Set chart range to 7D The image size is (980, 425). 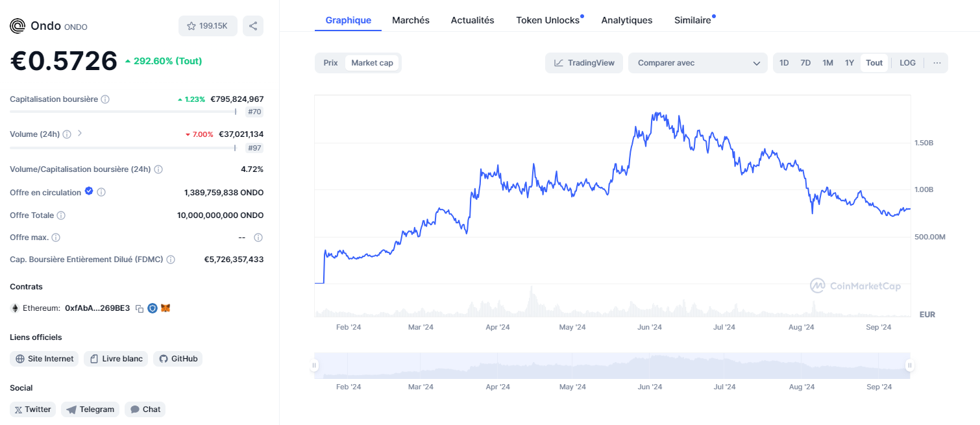805,63
